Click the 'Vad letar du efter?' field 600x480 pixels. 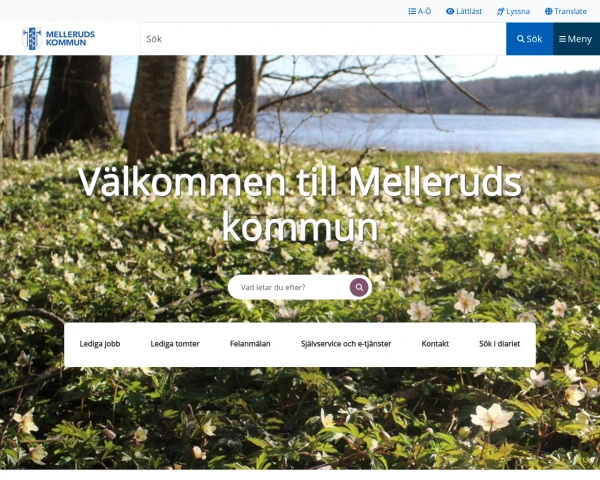coord(289,287)
